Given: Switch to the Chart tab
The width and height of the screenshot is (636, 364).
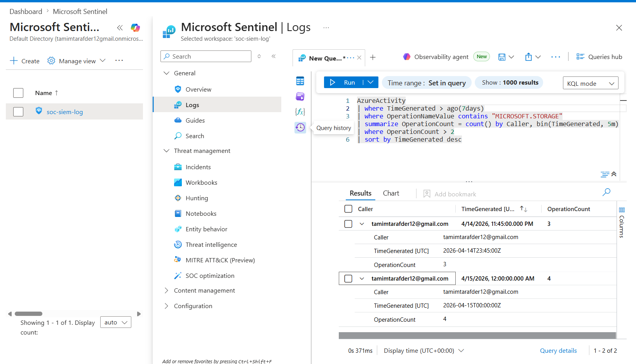Looking at the screenshot, I should (x=391, y=193).
